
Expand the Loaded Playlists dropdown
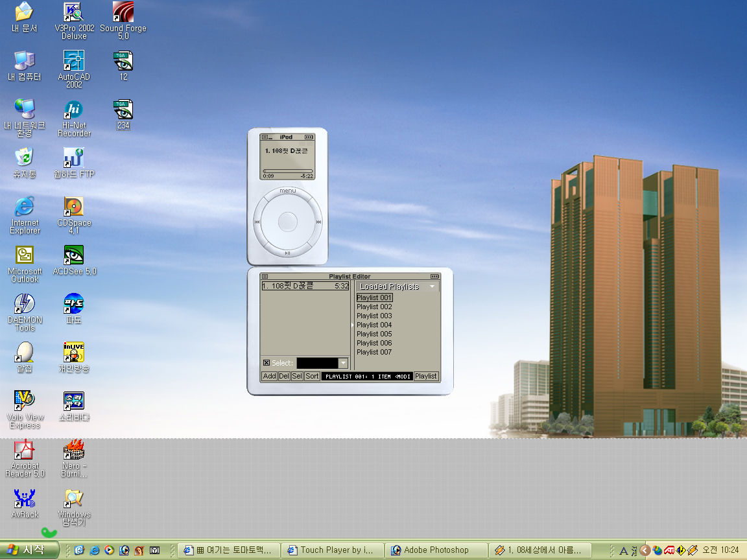click(433, 286)
